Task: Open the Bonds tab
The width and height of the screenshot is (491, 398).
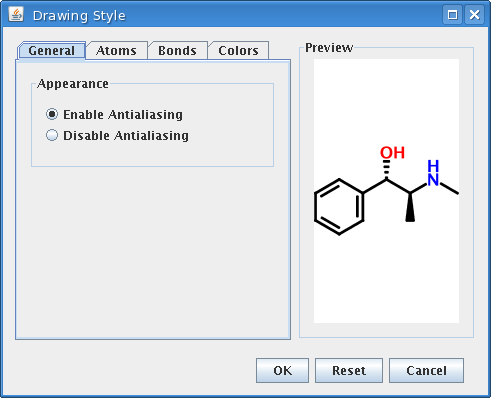Action: click(177, 51)
